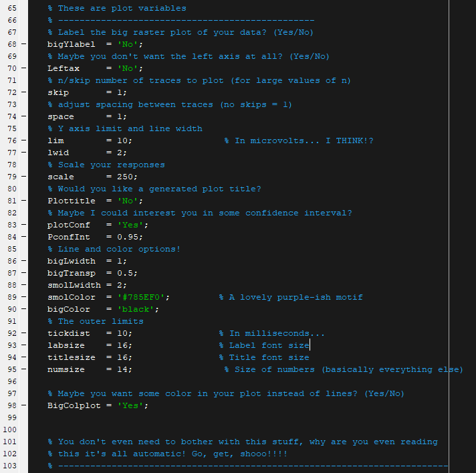
Task: Enable breakpoint on line 95 numsize
Action: coord(23,369)
